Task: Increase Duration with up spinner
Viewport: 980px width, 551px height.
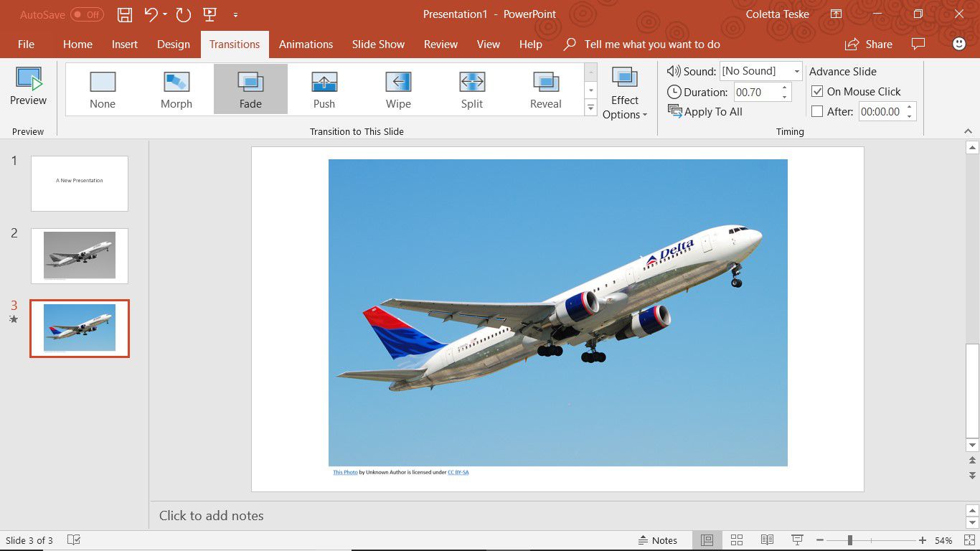Action: pyautogui.click(x=784, y=88)
